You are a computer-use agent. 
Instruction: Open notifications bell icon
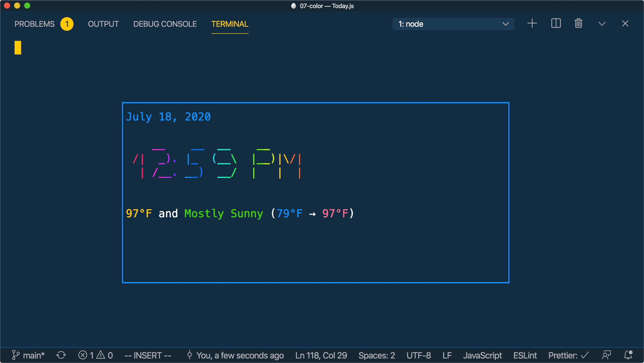pos(628,355)
